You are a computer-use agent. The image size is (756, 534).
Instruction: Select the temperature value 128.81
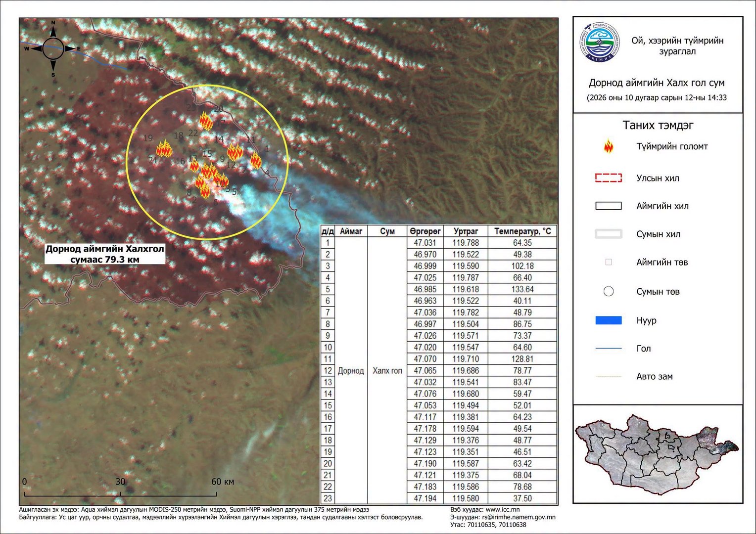(522, 359)
